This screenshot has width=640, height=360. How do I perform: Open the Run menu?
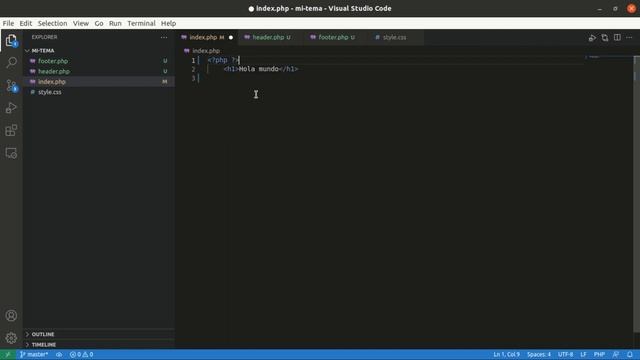[115, 23]
